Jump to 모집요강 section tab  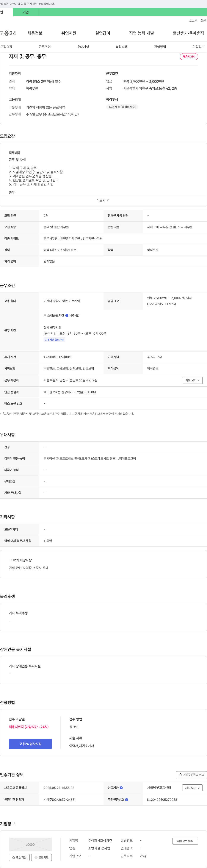click(6, 47)
